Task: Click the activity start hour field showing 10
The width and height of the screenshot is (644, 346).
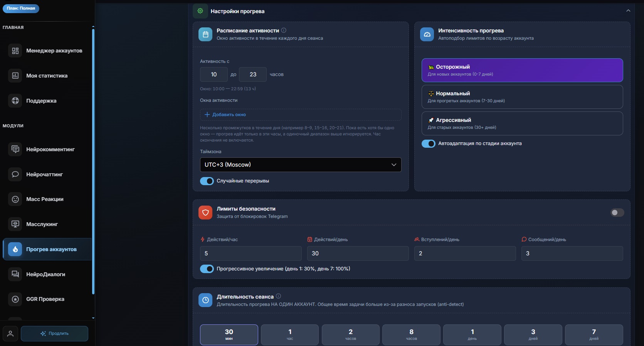Action: pos(214,74)
